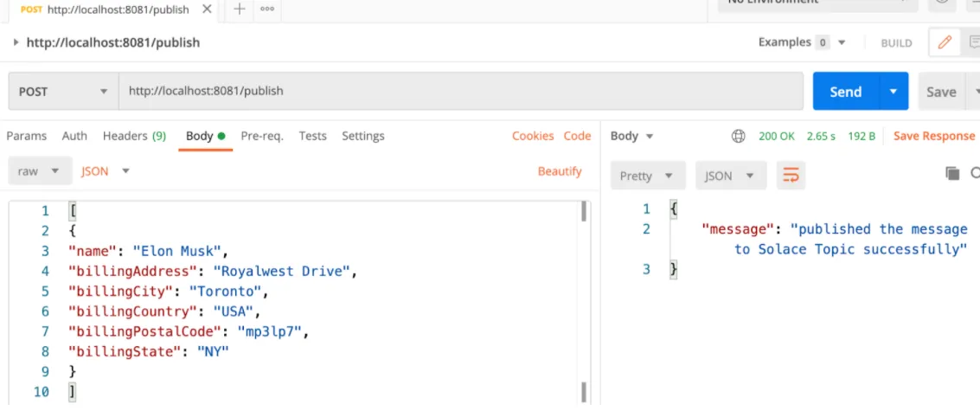
Task: Click Beautify to format the body
Action: coord(560,171)
